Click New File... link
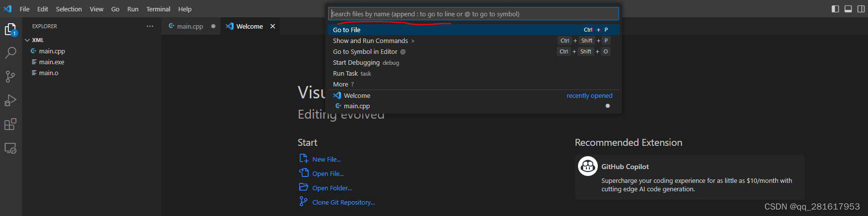Image resolution: width=868 pixels, height=216 pixels. click(x=327, y=159)
